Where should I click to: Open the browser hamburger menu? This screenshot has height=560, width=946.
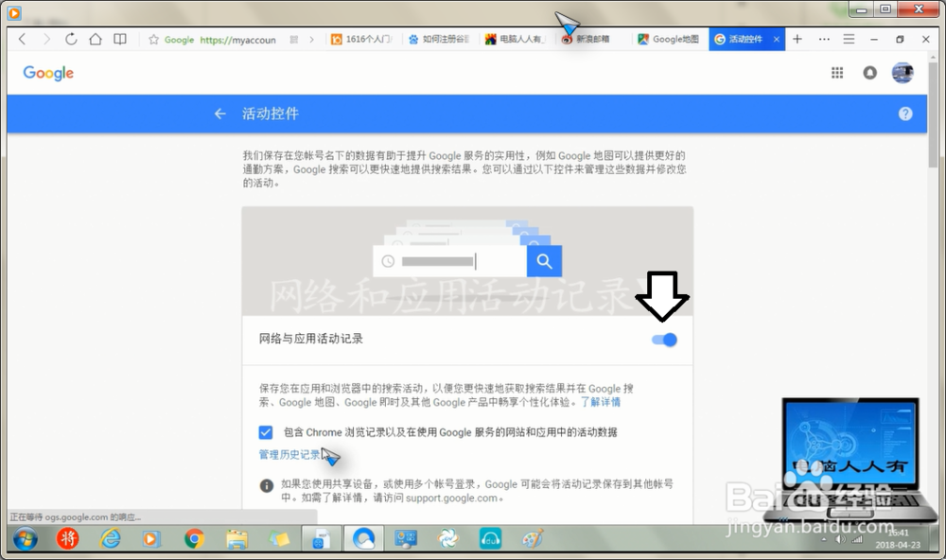[849, 39]
